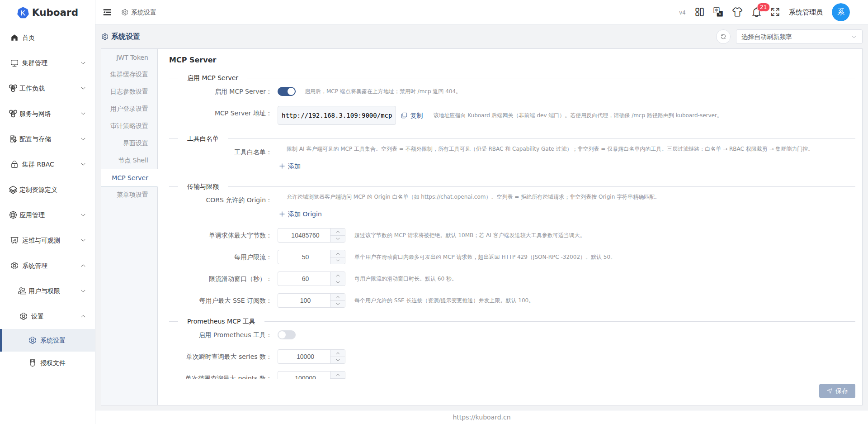Enable the 启用 Prometheus 工具 switch
This screenshot has width=868, height=424.
[287, 335]
